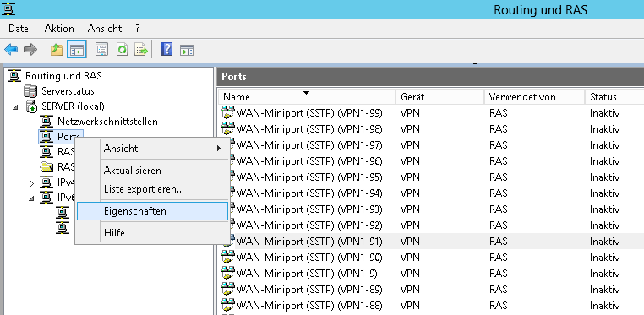Choose Liste exportieren... from the context menu
644x315 pixels.
152,189
